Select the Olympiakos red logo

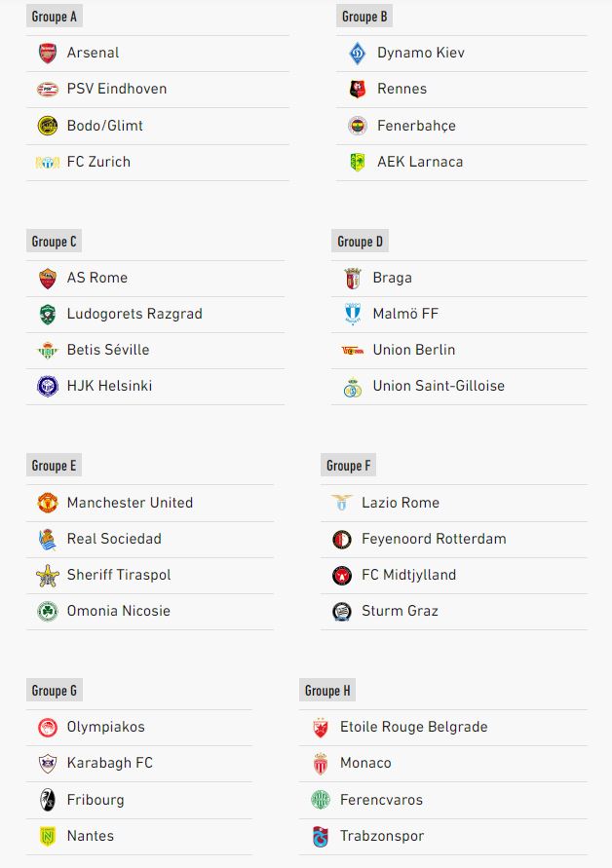point(48,728)
